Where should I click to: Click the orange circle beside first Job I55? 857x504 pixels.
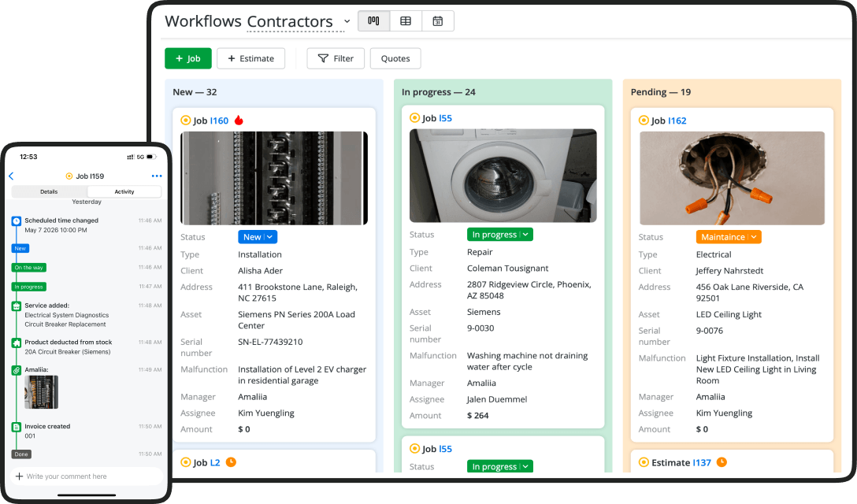pos(414,117)
